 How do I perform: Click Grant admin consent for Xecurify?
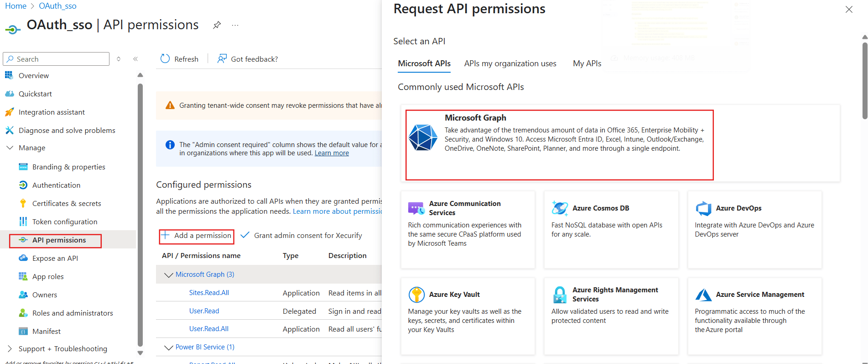pos(301,236)
